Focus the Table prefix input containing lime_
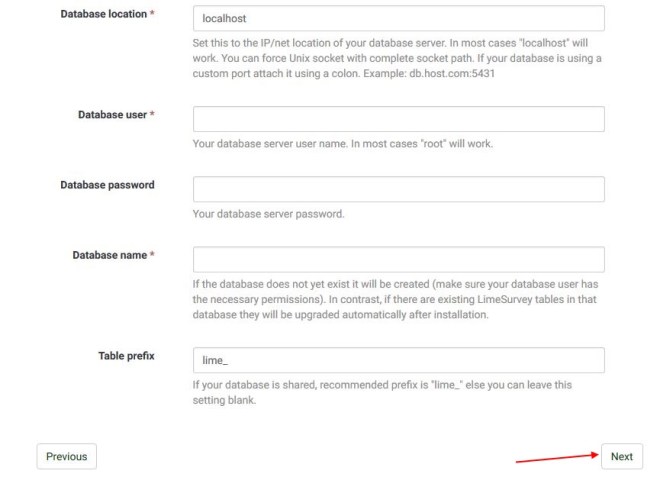Viewport: 660px width, 477px height. (398, 360)
